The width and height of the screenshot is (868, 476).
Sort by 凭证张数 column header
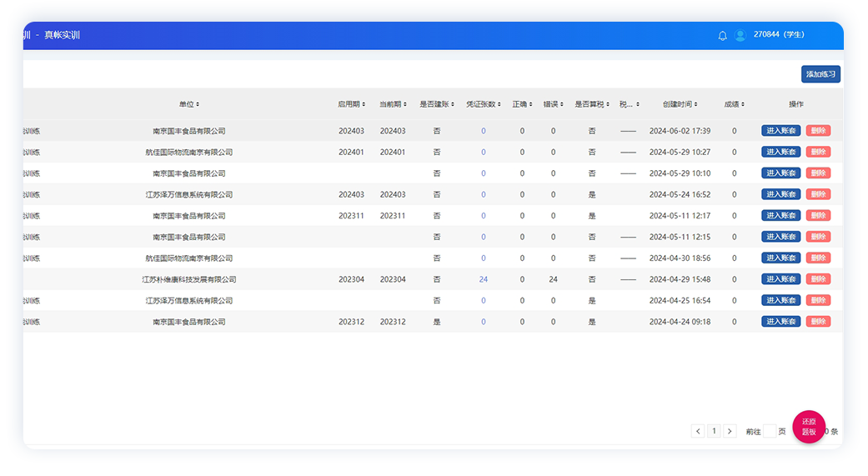tap(484, 104)
